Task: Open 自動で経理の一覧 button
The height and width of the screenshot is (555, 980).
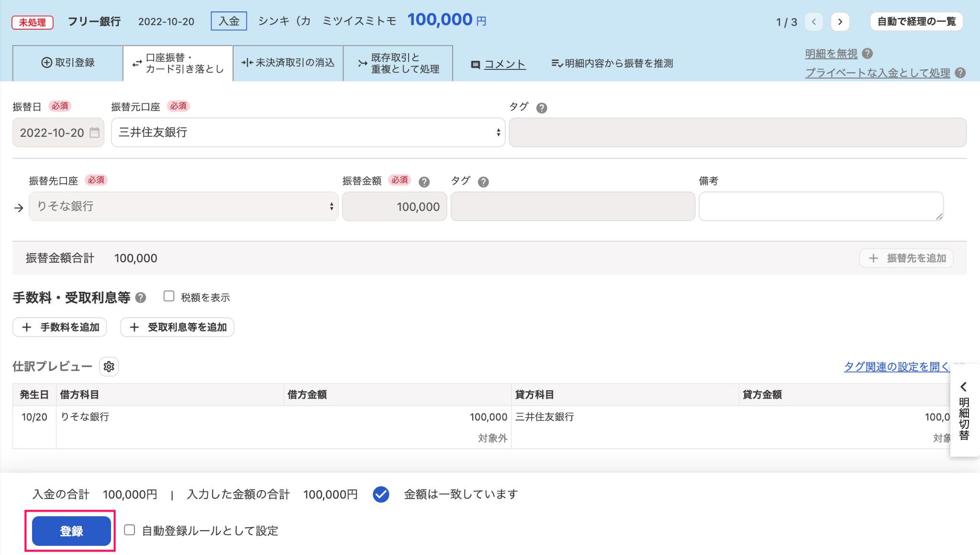Action: coord(916,22)
